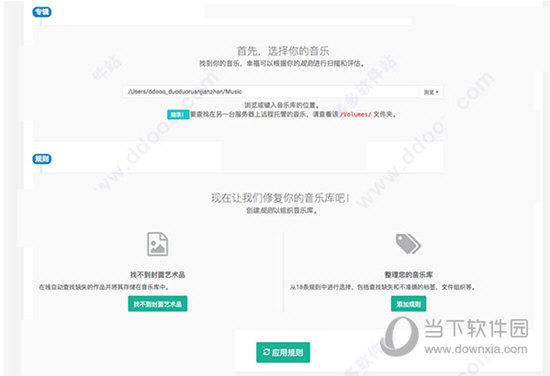Viewport: 550px width, 376px height.
Task: Click the heading 现在让我们修复你的音乐库吧!
Action: coord(281,198)
